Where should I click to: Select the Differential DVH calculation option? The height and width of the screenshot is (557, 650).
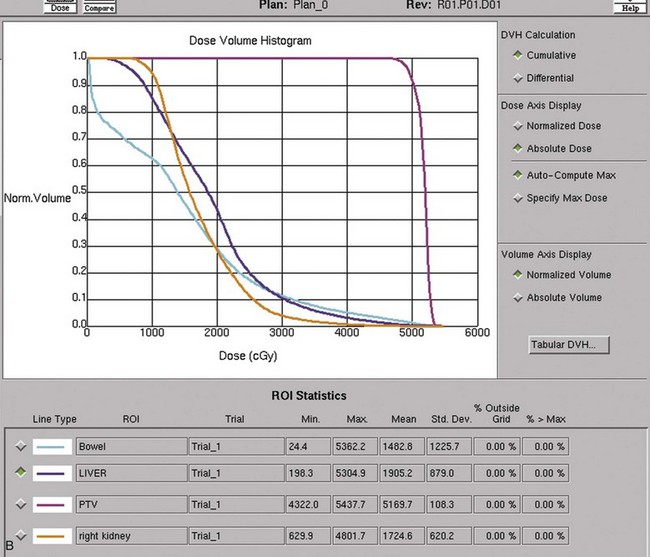tap(517, 78)
